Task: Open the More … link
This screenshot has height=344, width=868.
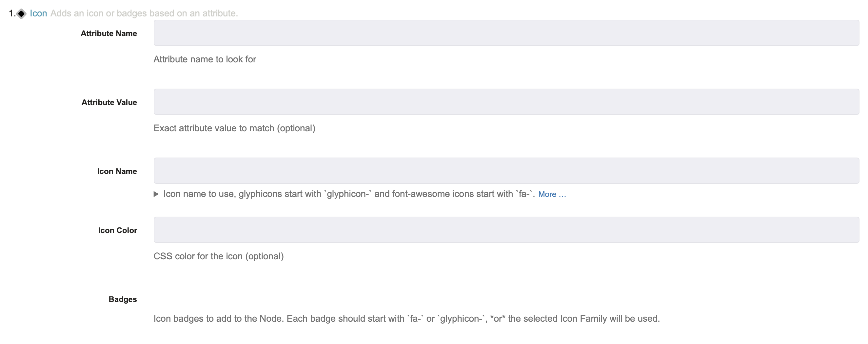Action: tap(552, 194)
